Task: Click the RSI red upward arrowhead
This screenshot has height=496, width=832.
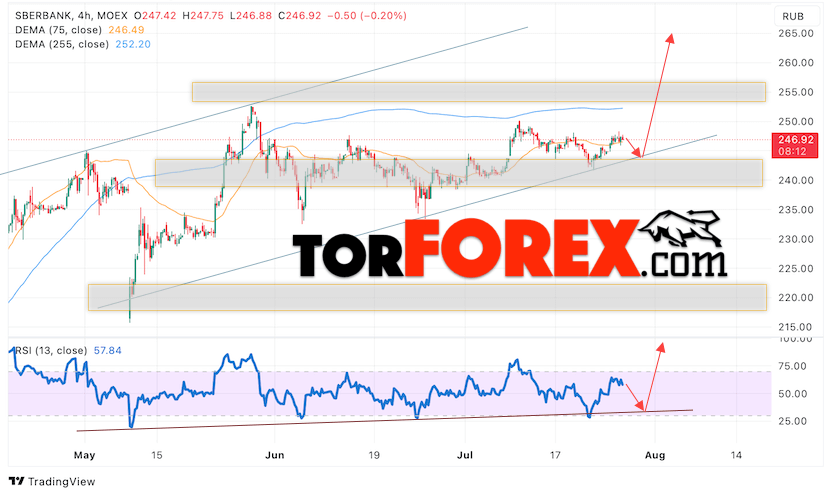Action: [x=661, y=347]
